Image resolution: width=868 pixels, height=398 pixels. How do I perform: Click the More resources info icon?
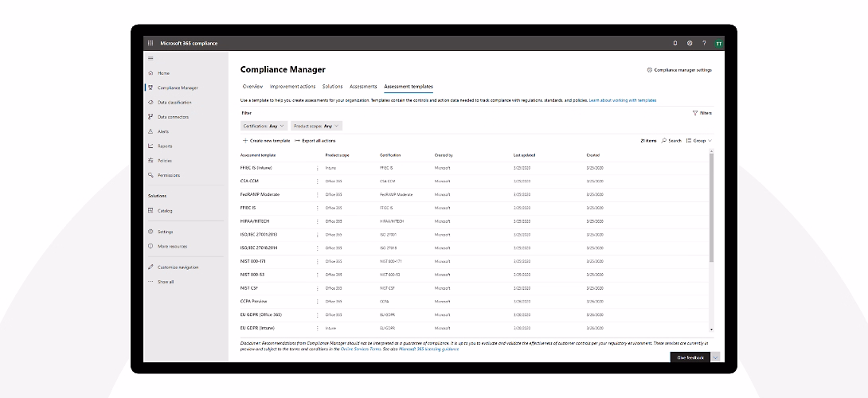[x=151, y=246]
